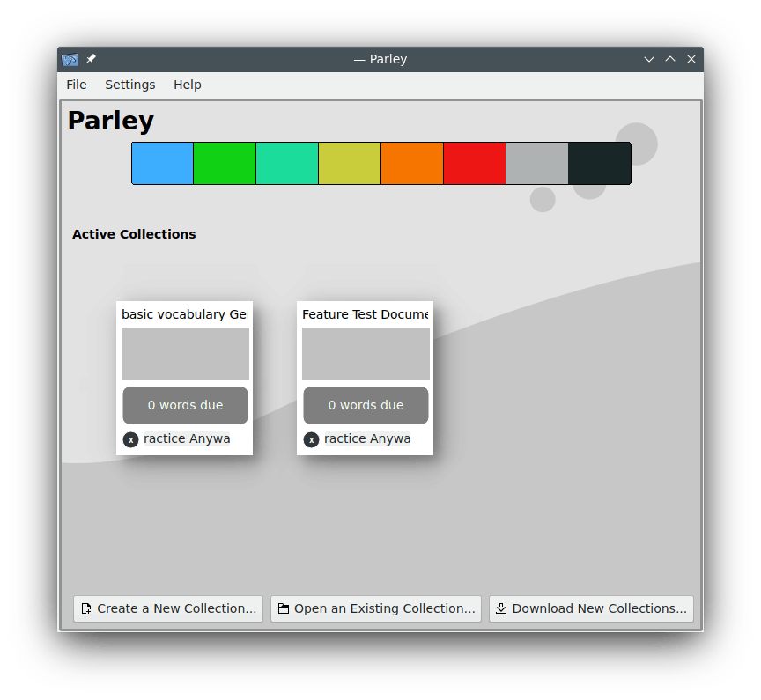Select the red legend color block
Screen dimensions: 761x700
click(x=475, y=164)
